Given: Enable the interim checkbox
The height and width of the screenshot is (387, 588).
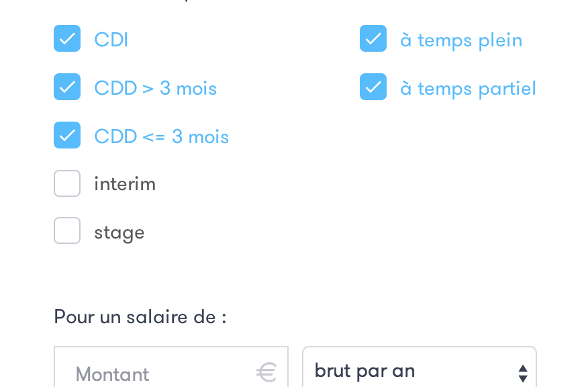Looking at the screenshot, I should coord(67,183).
